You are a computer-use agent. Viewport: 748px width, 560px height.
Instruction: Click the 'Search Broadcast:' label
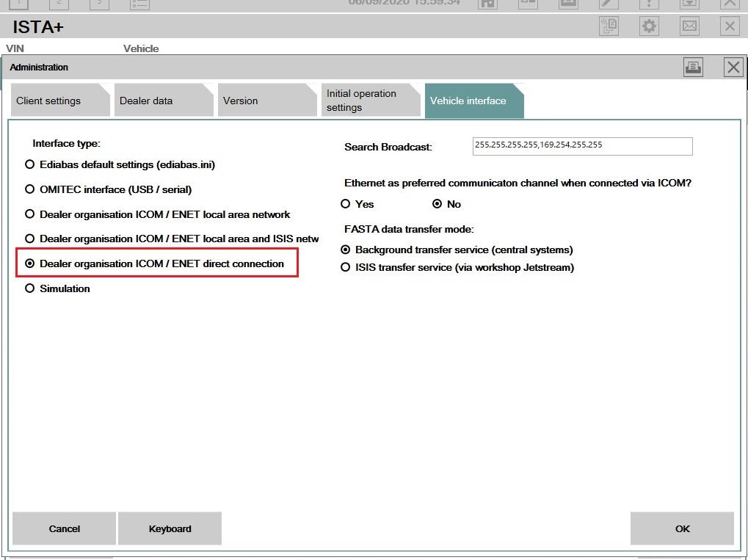(388, 147)
